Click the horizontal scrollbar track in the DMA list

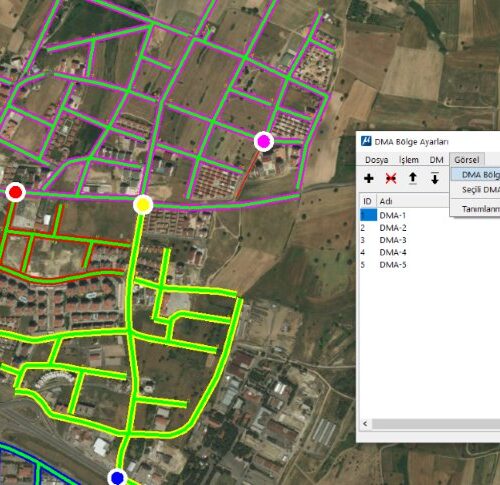435,424
